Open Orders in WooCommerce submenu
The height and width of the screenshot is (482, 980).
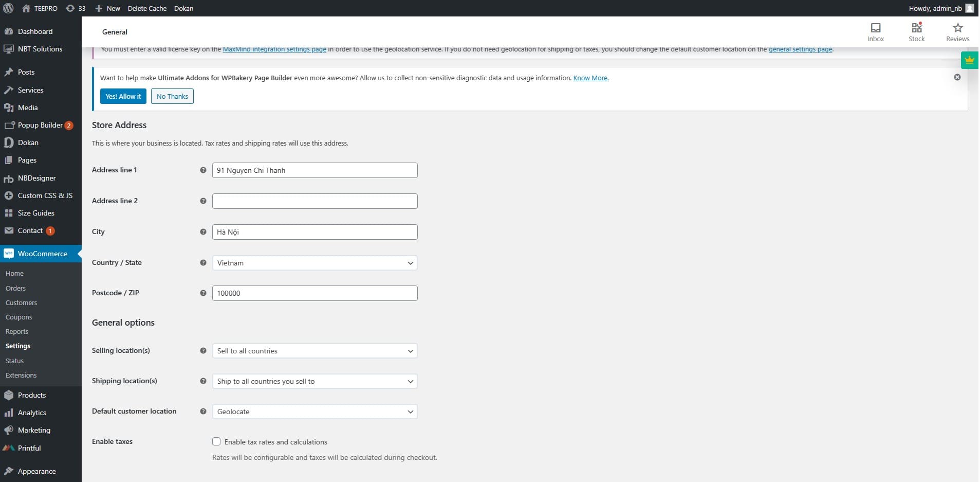click(15, 289)
